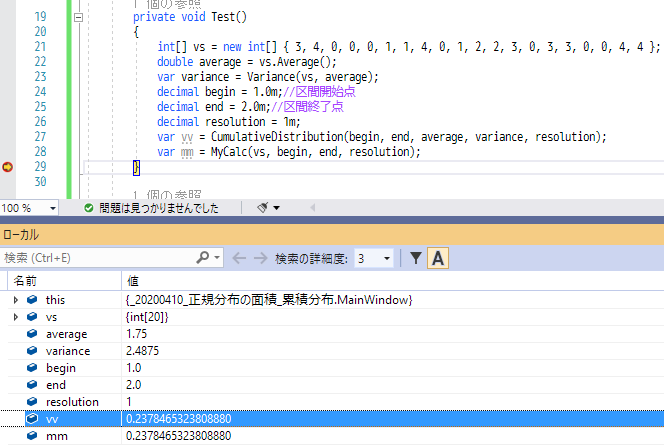
Task: Select the 'end' variable name
Action: point(55,385)
